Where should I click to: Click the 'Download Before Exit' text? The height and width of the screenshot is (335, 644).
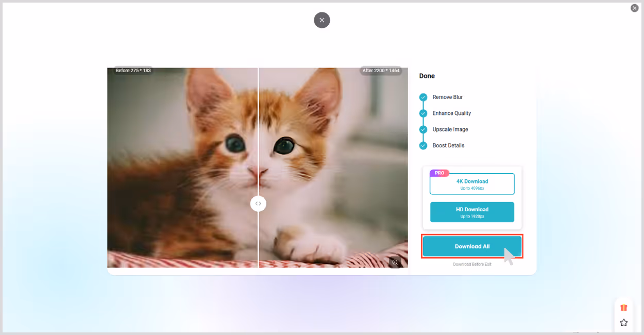[x=472, y=264]
